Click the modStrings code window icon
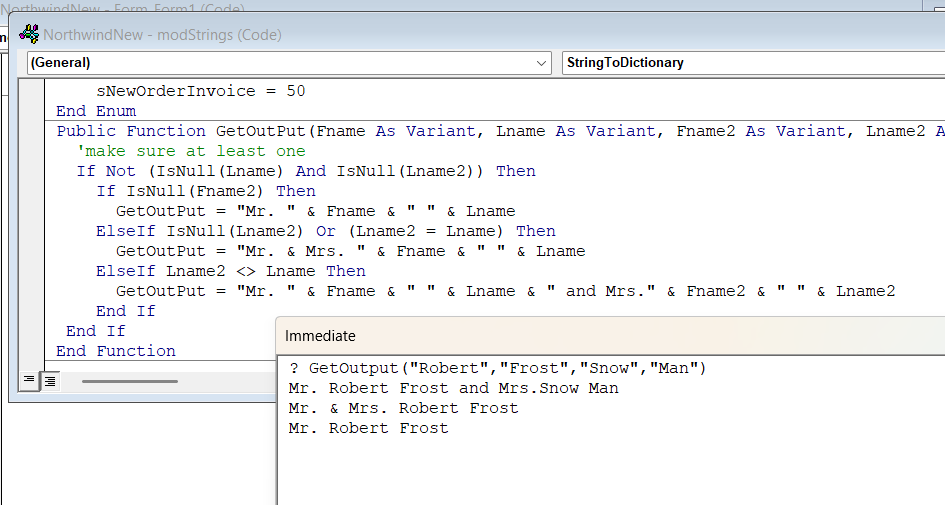The image size is (945, 505). click(x=29, y=34)
